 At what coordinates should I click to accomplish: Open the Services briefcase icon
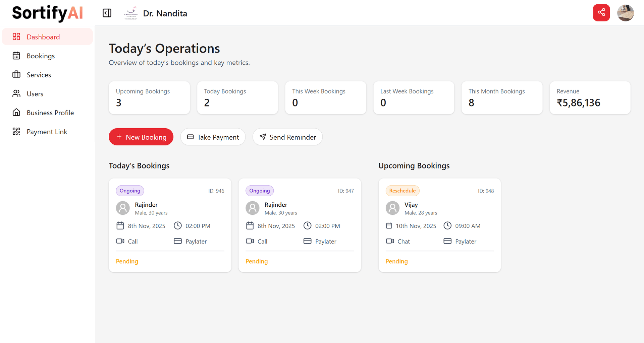[x=16, y=75]
